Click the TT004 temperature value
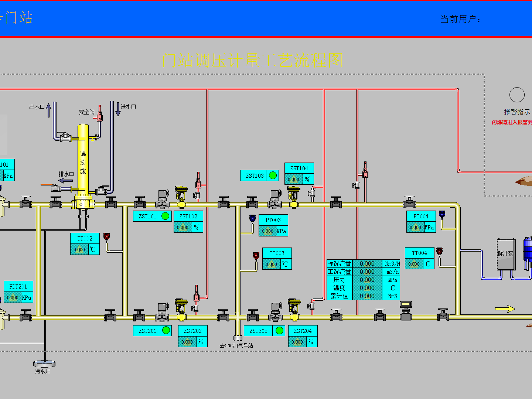 coord(414,264)
